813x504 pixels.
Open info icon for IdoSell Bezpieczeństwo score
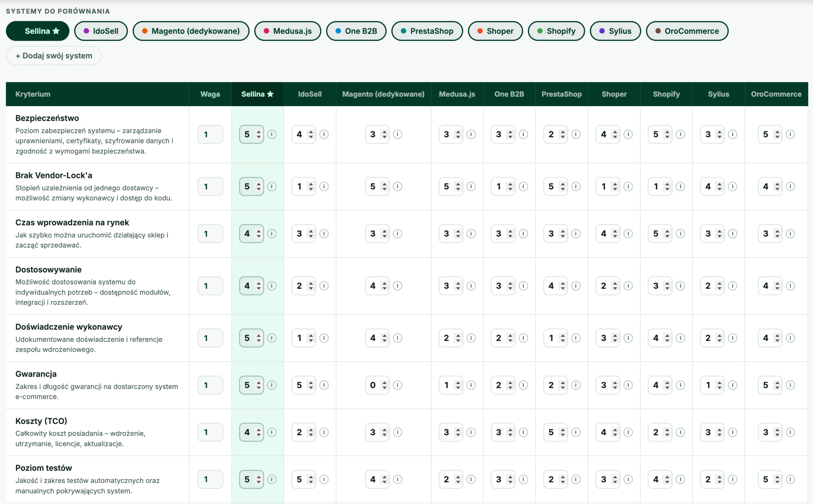[x=324, y=134]
